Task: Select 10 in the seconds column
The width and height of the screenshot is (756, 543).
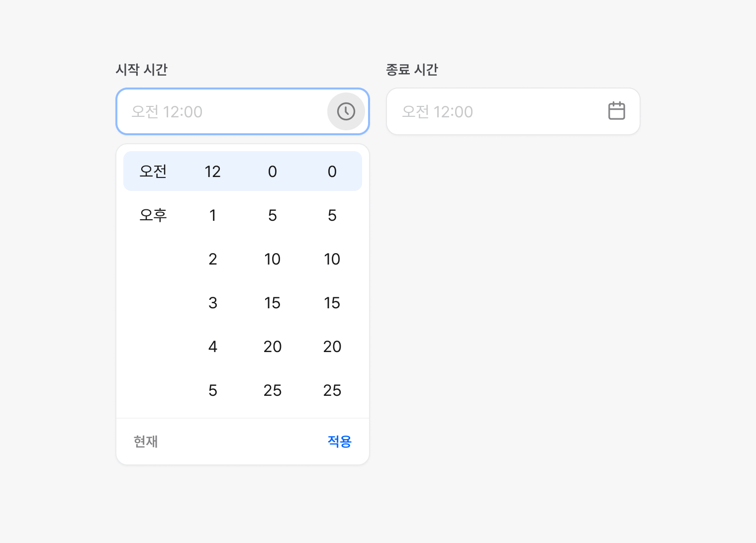Action: point(332,259)
